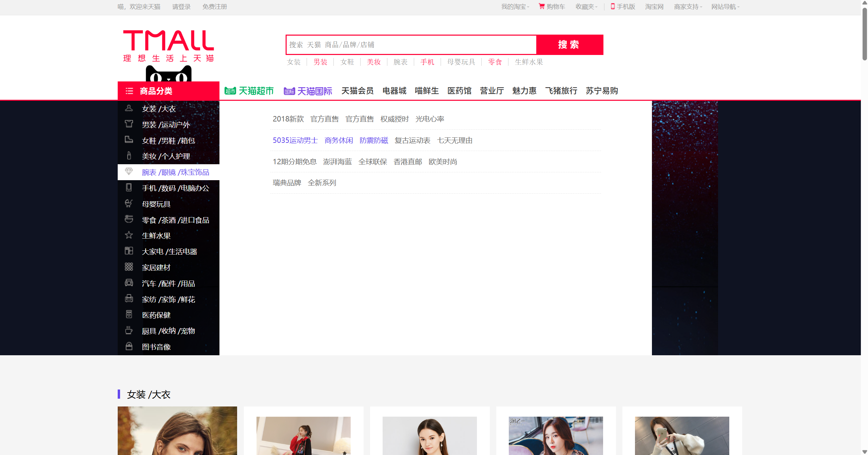Click the shopping cart icon

(x=542, y=6)
